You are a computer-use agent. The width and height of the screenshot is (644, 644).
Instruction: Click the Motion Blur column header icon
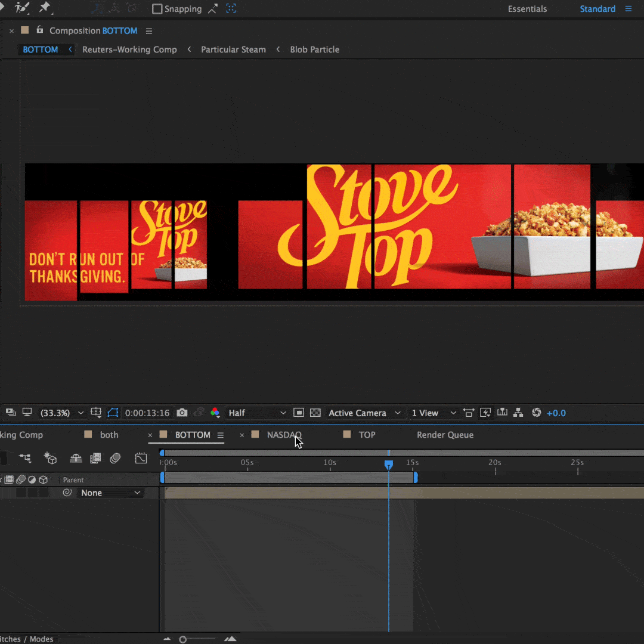click(x=20, y=479)
